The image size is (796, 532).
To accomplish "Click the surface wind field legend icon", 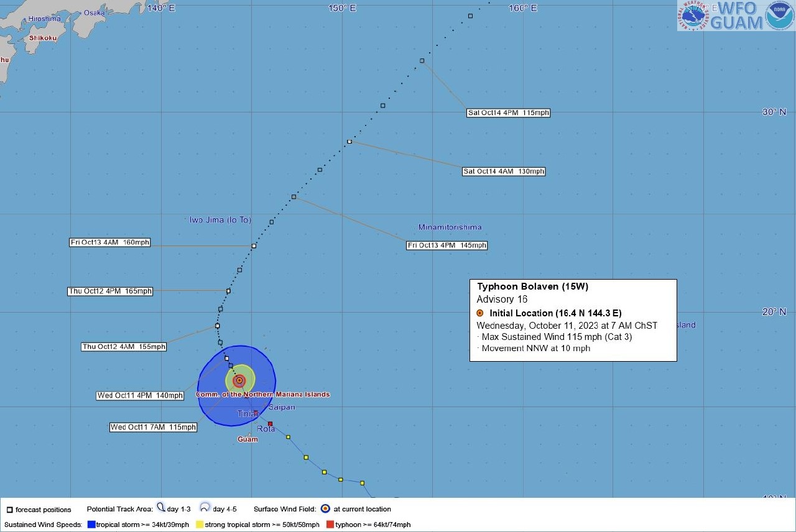I will (x=325, y=508).
